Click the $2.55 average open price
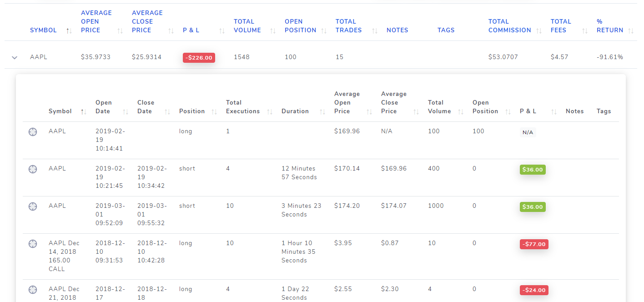The image size is (644, 302). click(343, 289)
